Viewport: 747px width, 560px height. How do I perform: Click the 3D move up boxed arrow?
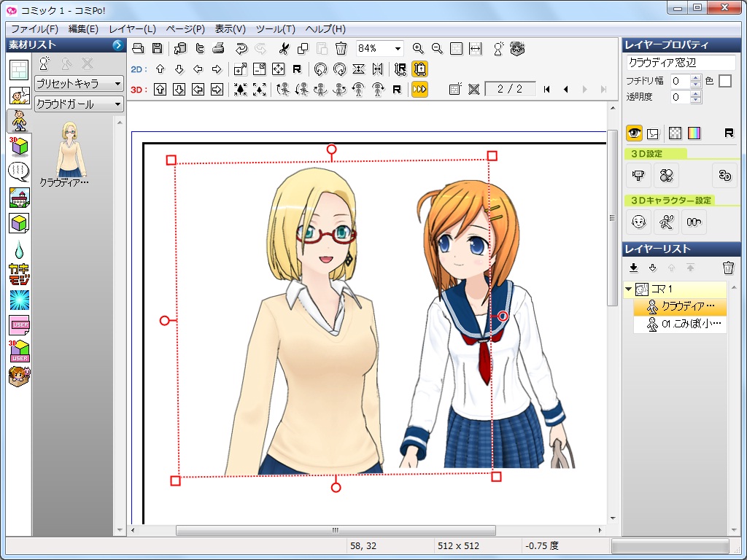point(160,89)
